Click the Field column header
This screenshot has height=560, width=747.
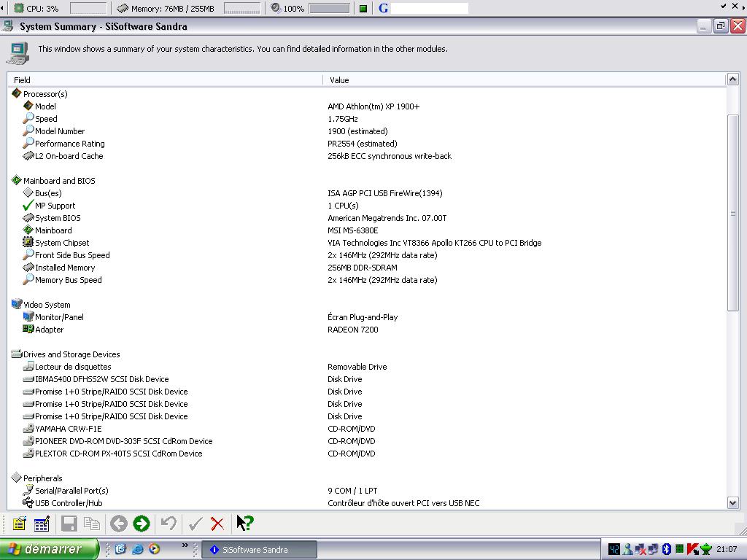point(166,80)
